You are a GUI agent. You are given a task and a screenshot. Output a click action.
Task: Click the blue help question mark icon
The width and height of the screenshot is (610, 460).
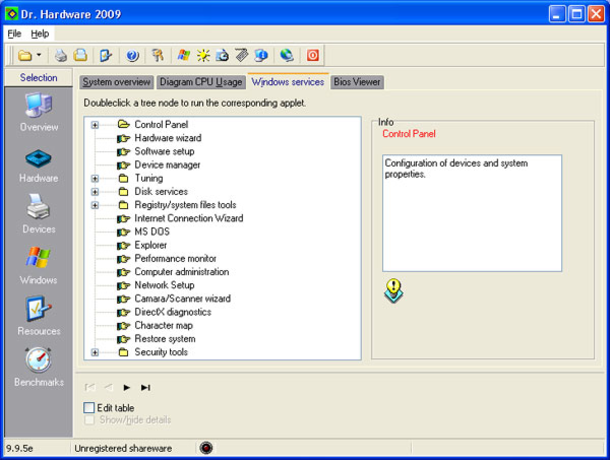coord(132,55)
